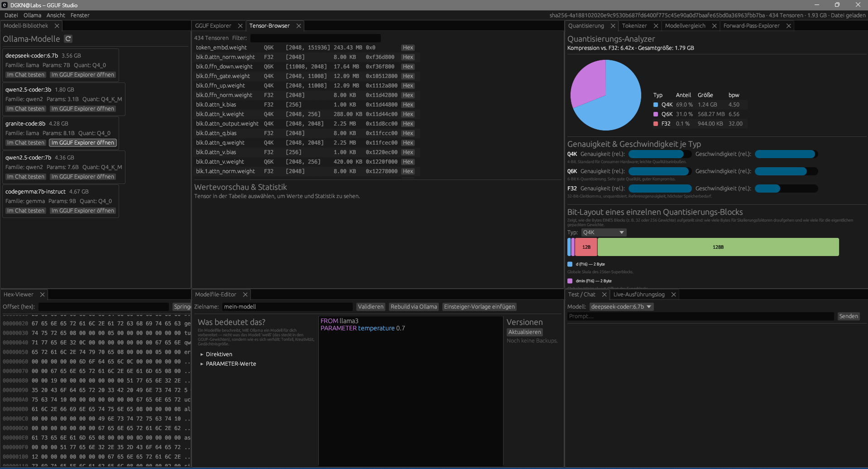Image resolution: width=868 pixels, height=469 pixels.
Task: Open Hex for token_embd.weight row
Action: (408, 48)
